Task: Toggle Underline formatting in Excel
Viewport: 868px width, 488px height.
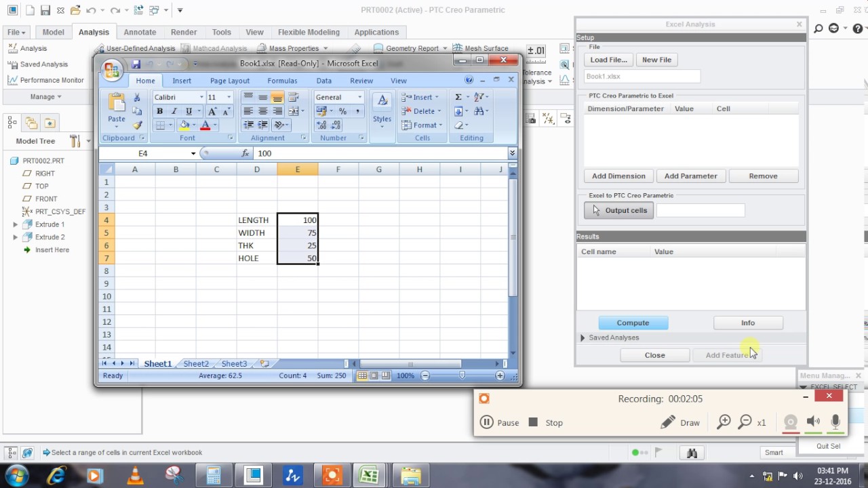Action: coord(189,111)
